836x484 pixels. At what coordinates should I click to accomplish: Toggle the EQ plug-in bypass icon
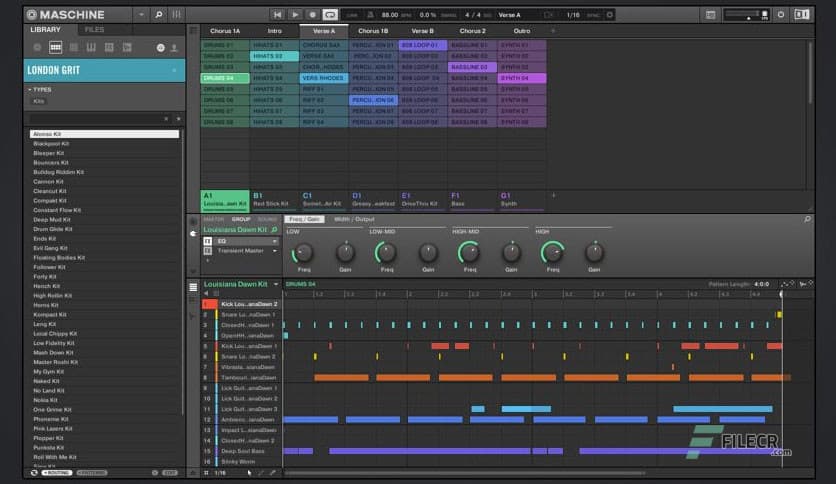pos(208,241)
